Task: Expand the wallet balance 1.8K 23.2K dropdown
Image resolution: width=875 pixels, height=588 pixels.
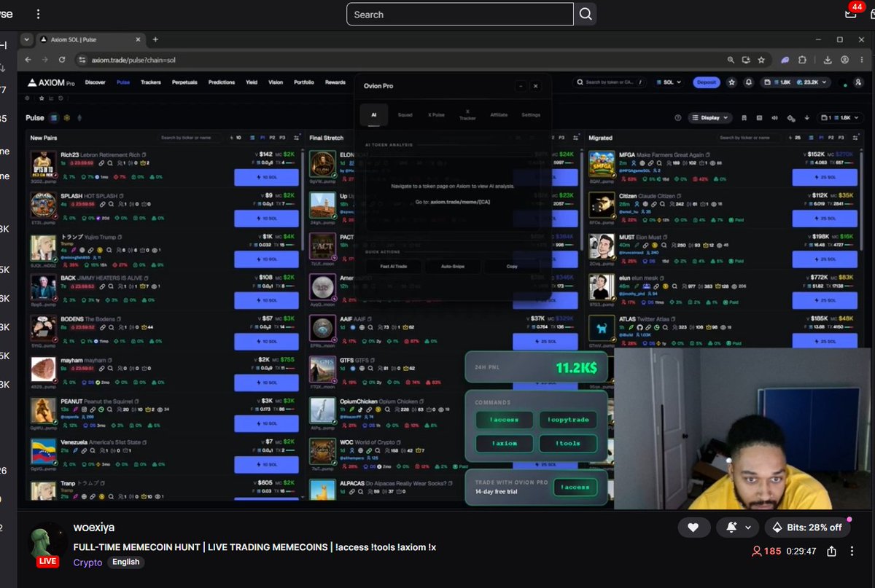Action: (x=796, y=82)
